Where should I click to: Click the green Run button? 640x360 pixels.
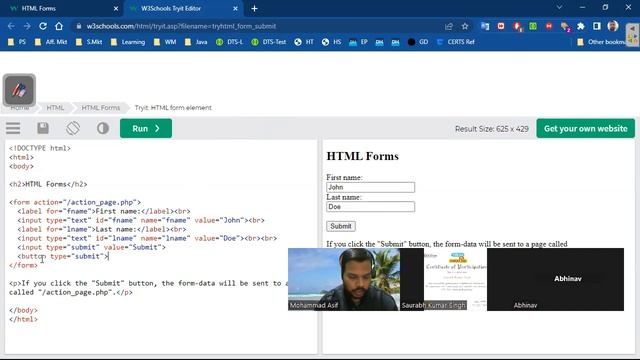[146, 128]
